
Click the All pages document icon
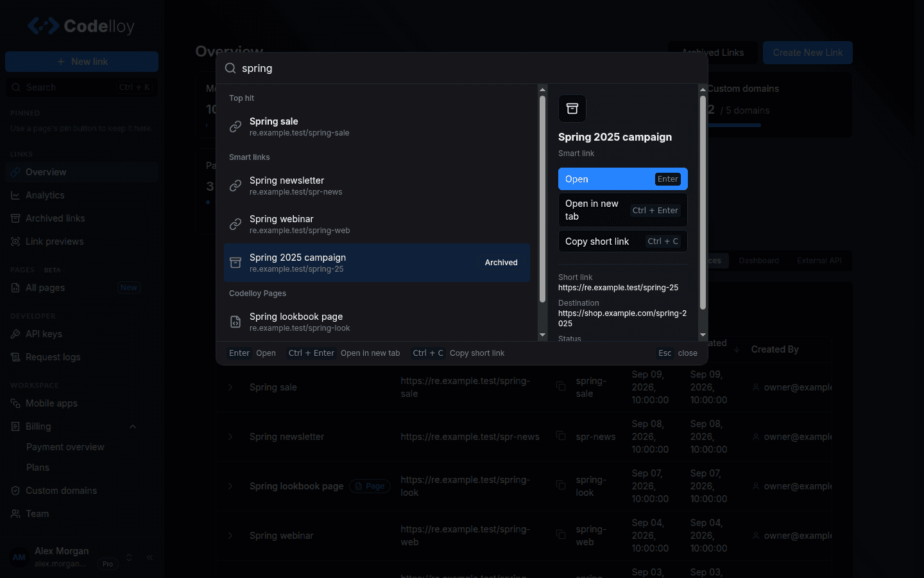(15, 288)
